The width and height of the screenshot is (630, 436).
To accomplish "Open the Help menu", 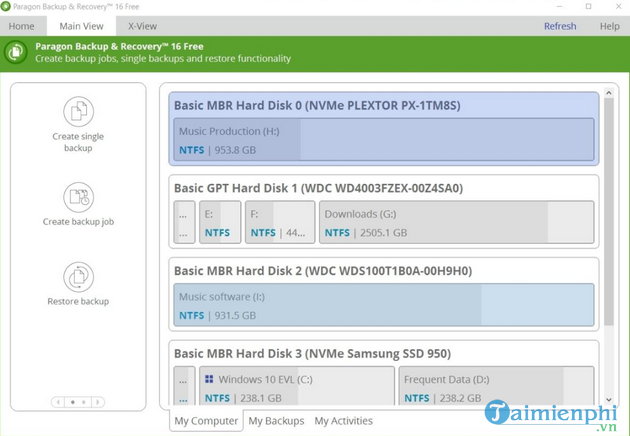I will [x=610, y=26].
